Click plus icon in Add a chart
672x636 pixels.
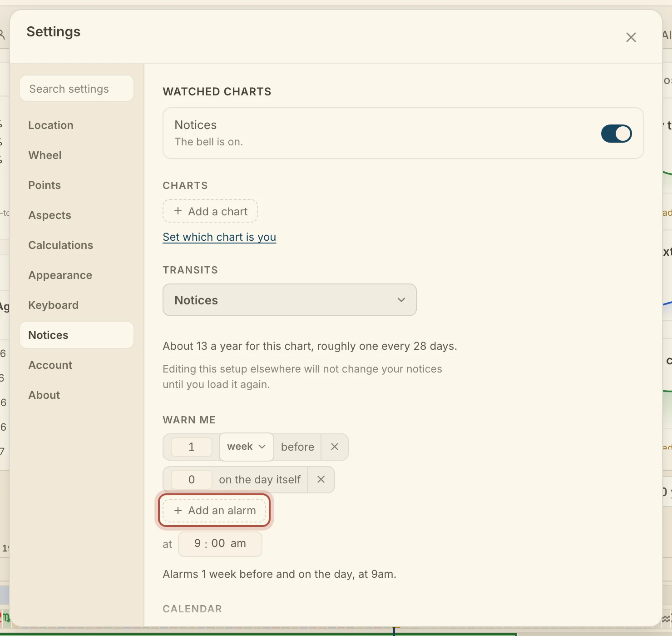click(178, 211)
